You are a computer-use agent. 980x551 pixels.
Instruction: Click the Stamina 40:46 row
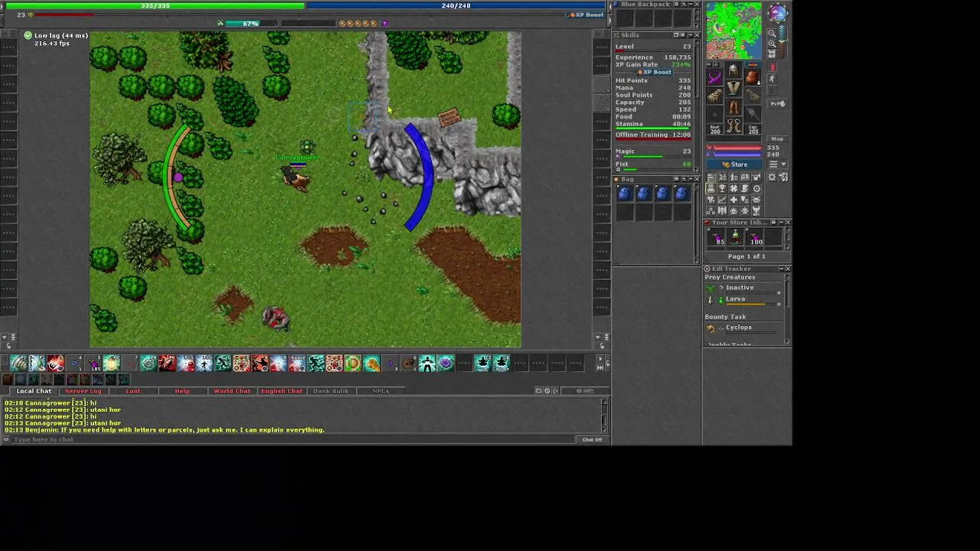(x=653, y=124)
